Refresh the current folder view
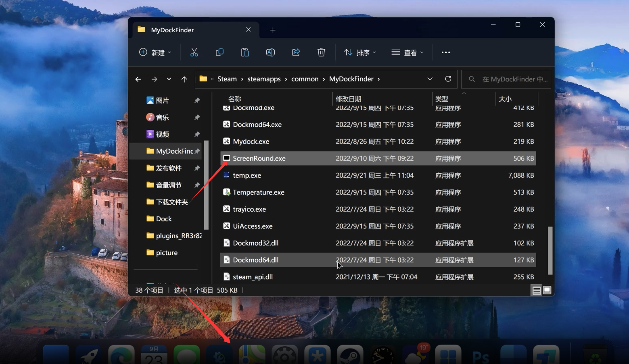Screen dimensions: 629x364 [x=448, y=79]
